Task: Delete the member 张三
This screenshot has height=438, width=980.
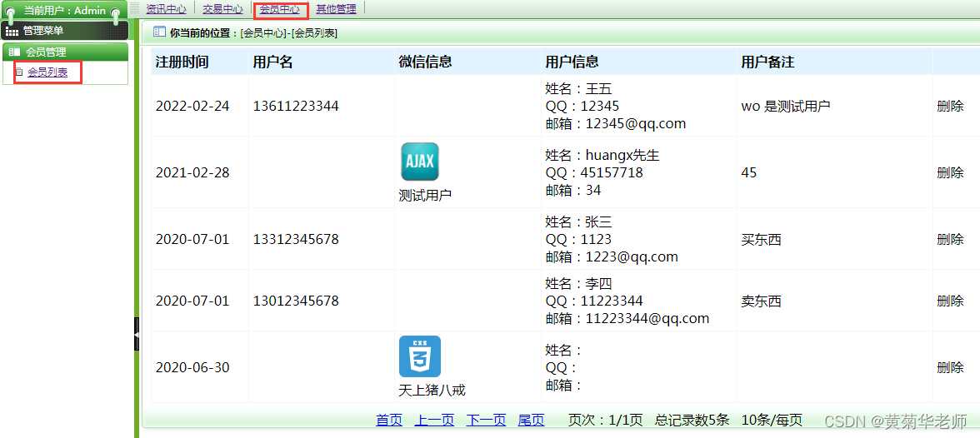Action: (x=950, y=239)
